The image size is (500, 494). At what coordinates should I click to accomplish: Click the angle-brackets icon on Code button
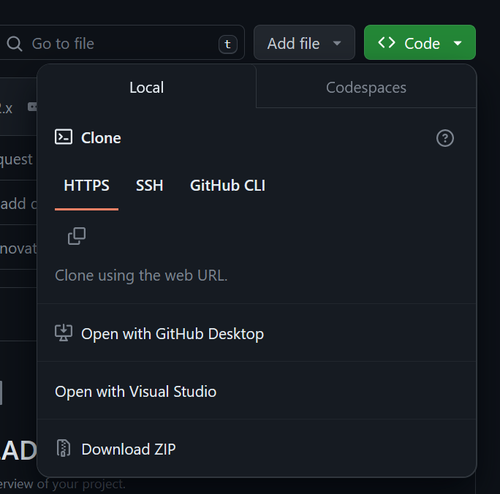click(387, 43)
